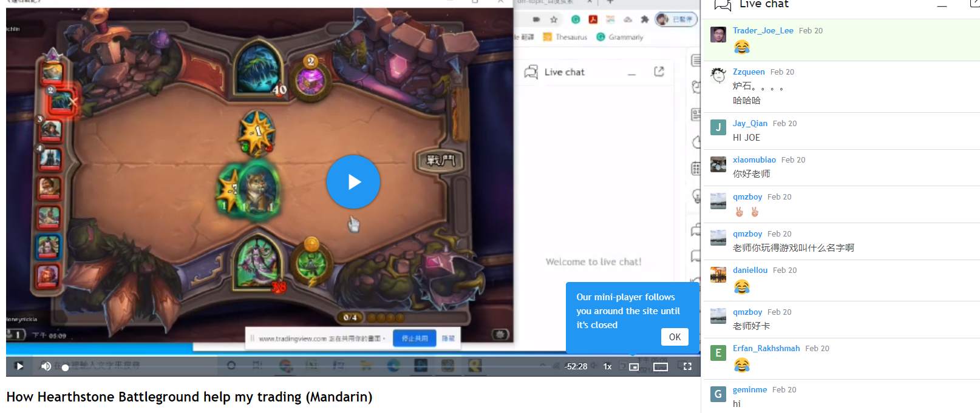
Task: Click the -52:28 remaining time display
Action: (576, 366)
